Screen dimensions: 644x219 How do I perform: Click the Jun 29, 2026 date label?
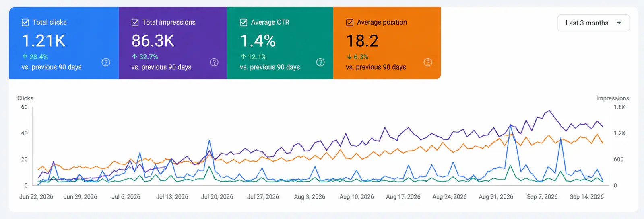pos(80,197)
